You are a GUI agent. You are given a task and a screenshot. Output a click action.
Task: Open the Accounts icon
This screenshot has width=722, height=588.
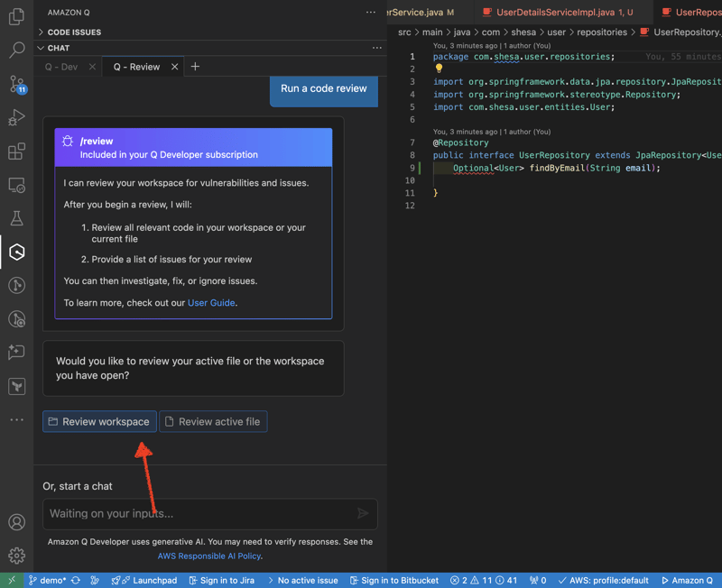coord(16,522)
